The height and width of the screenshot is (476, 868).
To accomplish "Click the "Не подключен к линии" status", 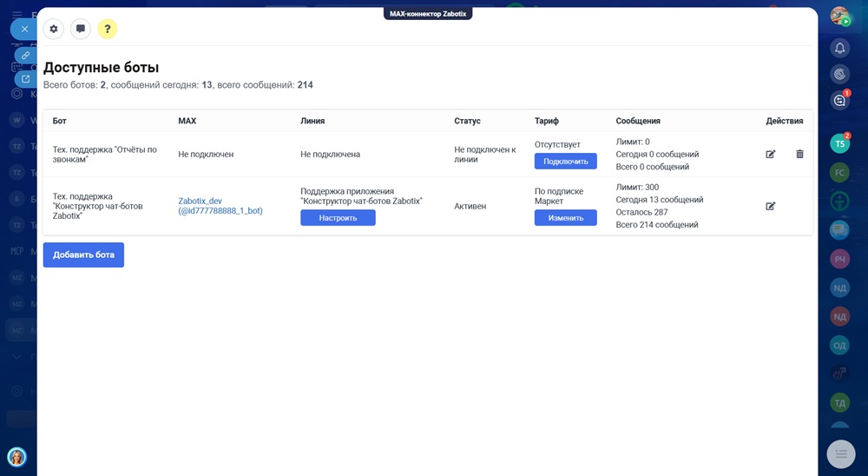I will (x=485, y=154).
